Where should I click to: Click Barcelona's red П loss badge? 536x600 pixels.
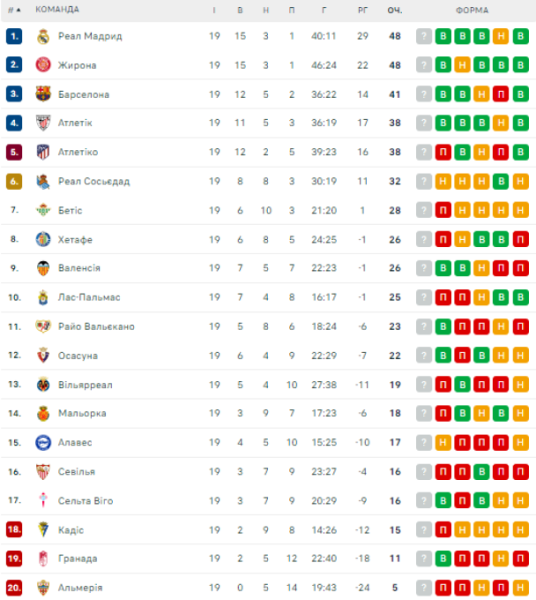coord(501,94)
